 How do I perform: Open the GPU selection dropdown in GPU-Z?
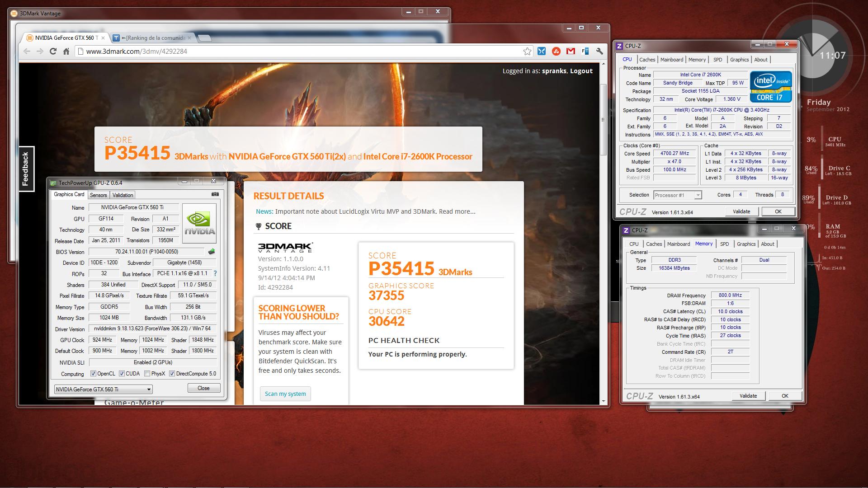tap(103, 389)
